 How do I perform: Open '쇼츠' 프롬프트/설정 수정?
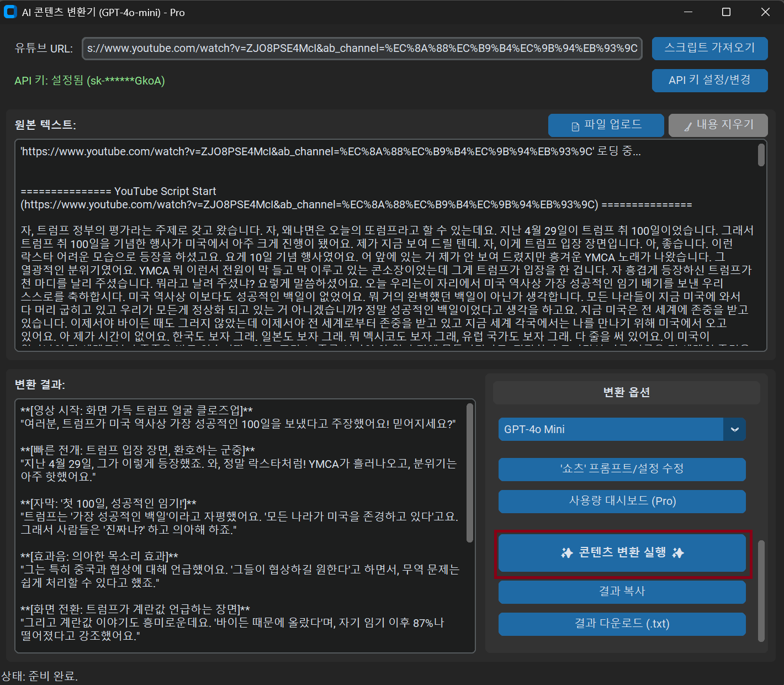[622, 469]
